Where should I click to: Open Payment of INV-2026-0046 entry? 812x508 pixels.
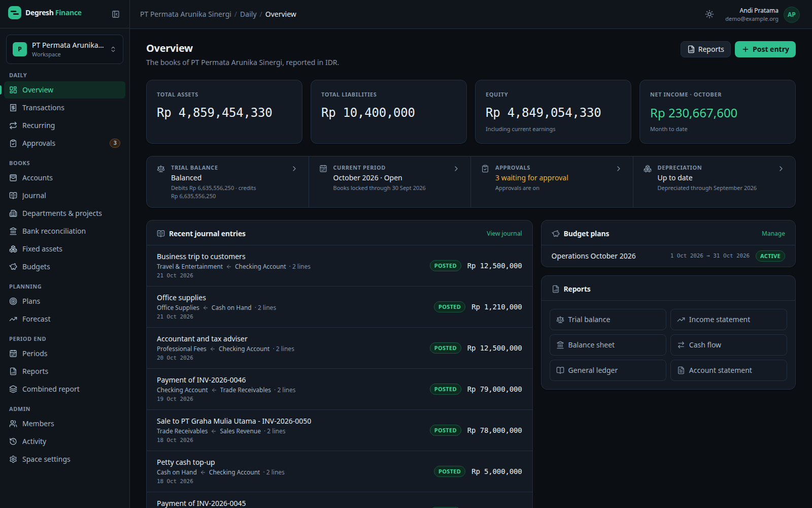pyautogui.click(x=339, y=389)
